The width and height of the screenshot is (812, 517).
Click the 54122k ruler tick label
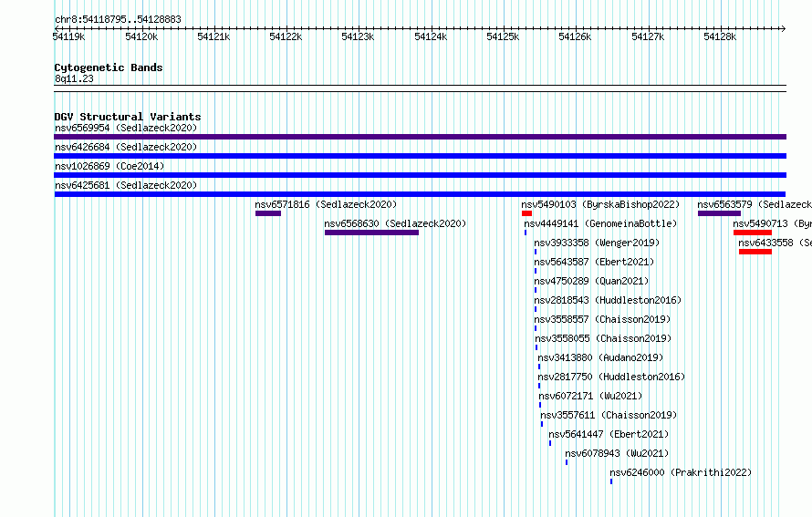pyautogui.click(x=286, y=36)
